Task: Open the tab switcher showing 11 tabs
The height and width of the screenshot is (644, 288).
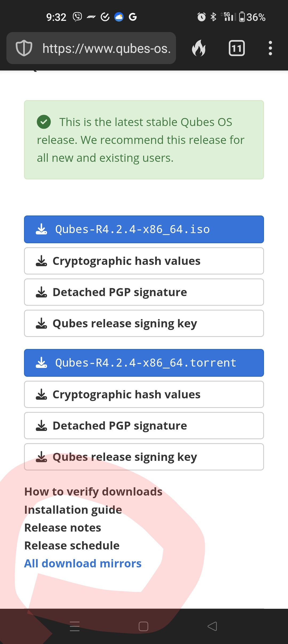Action: click(x=237, y=48)
